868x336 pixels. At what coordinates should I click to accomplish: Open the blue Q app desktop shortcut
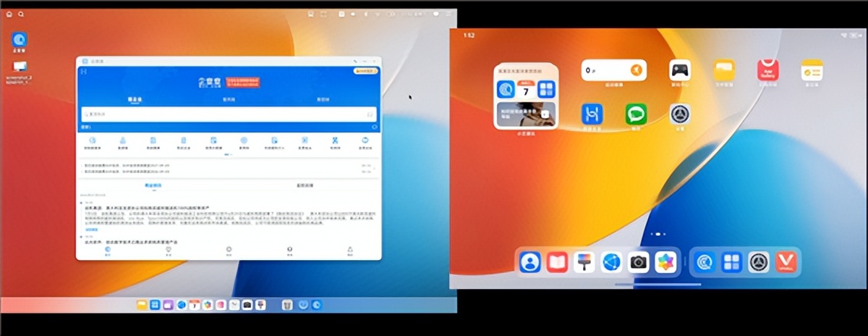(20, 41)
